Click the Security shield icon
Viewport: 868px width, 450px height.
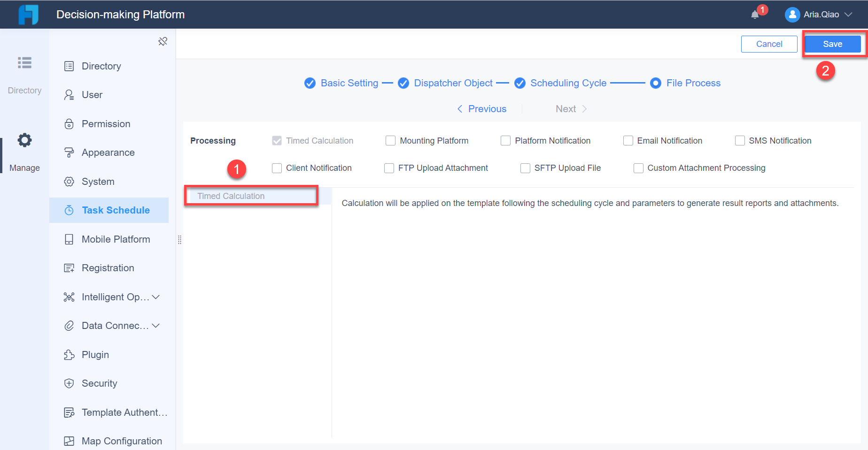69,383
